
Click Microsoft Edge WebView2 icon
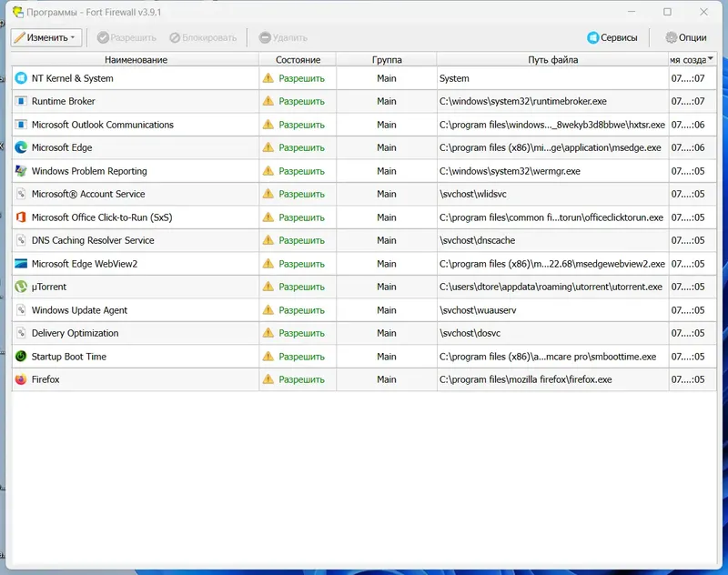click(x=21, y=264)
